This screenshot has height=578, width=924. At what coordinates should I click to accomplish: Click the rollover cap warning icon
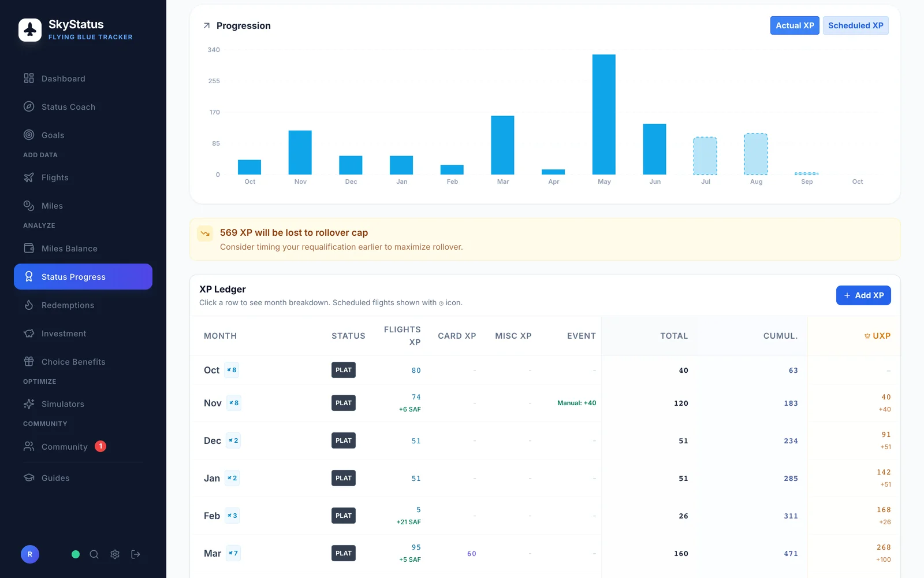tap(205, 234)
